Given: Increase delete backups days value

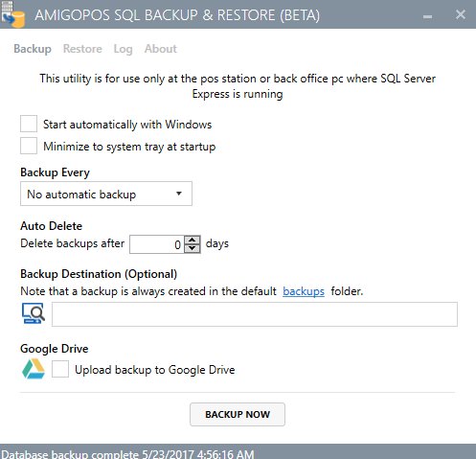Looking at the screenshot, I should pyautogui.click(x=193, y=241).
